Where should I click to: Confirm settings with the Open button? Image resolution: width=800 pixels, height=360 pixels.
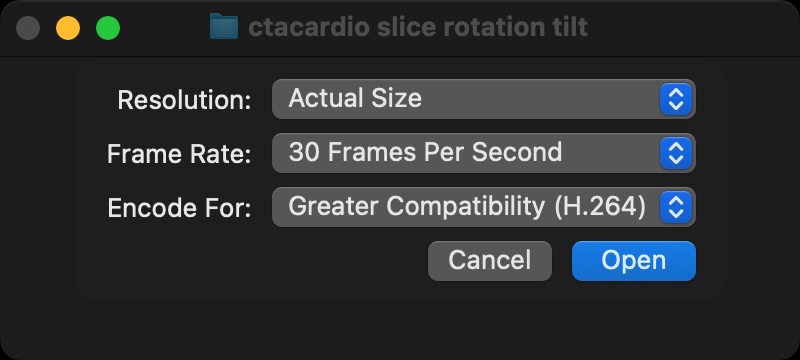[634, 261]
